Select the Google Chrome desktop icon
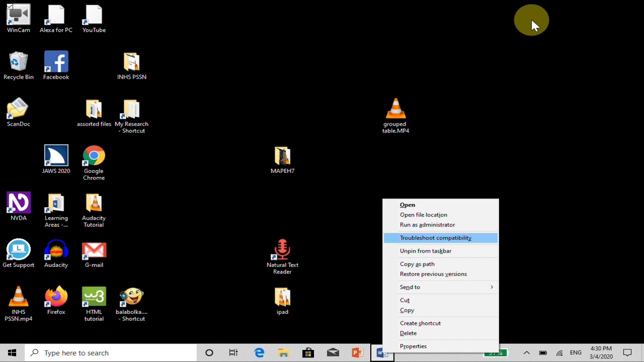 tap(94, 163)
